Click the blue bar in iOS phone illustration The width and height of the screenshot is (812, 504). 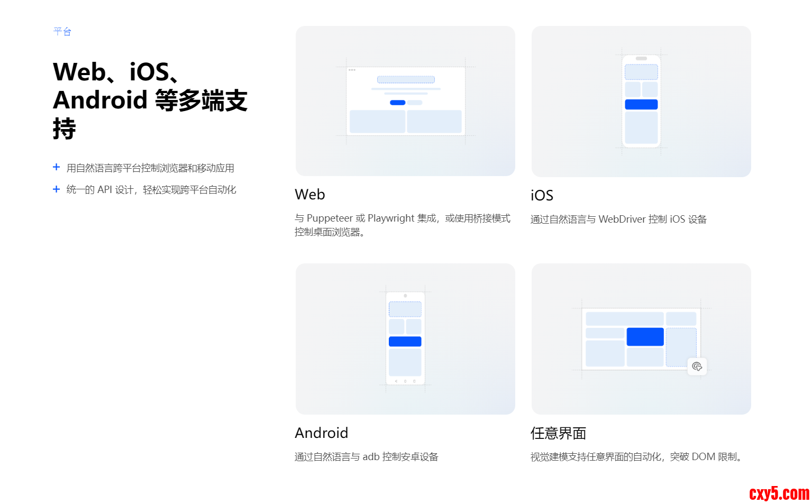pos(641,104)
